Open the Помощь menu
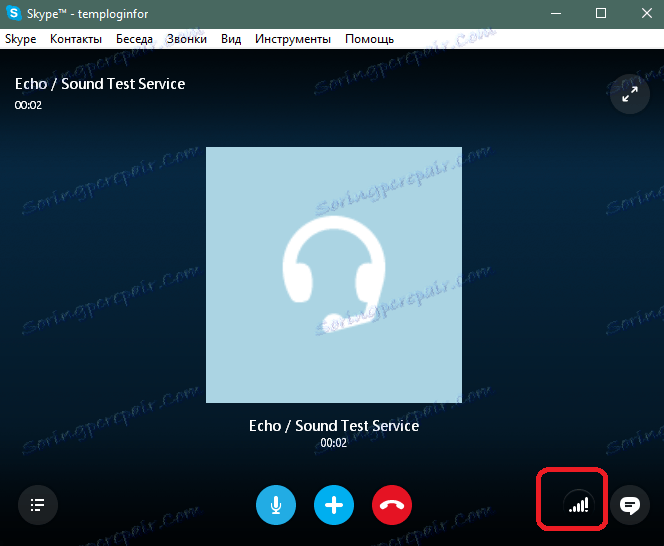664x546 pixels. 369,39
